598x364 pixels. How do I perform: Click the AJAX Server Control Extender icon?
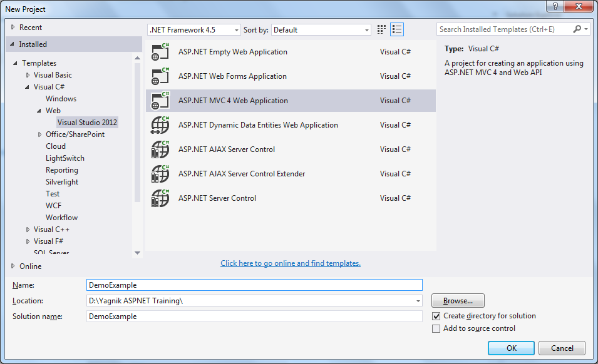[x=160, y=174]
